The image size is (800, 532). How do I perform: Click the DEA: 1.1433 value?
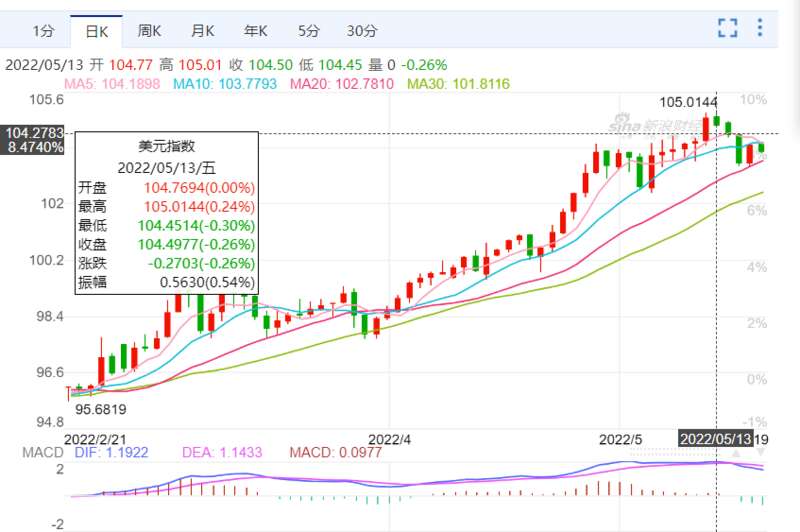(222, 452)
